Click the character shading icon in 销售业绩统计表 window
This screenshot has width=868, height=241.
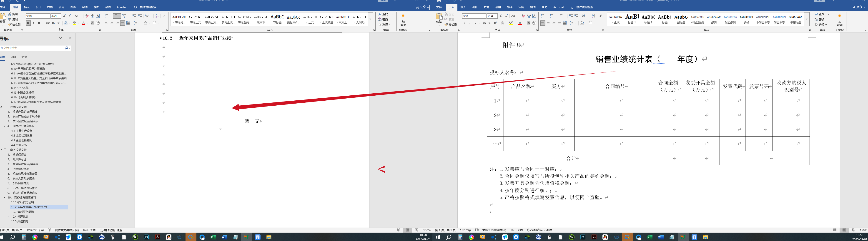coord(529,23)
